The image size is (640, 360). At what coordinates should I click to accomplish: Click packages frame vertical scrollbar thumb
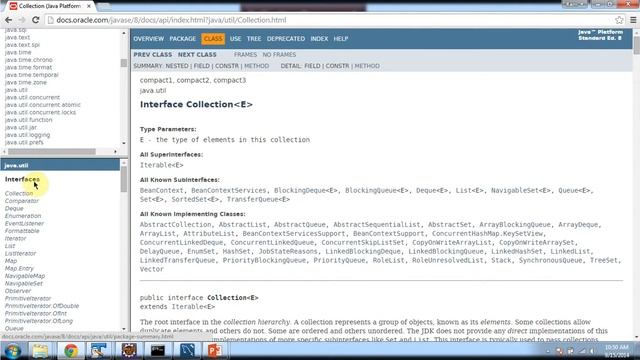[124, 63]
